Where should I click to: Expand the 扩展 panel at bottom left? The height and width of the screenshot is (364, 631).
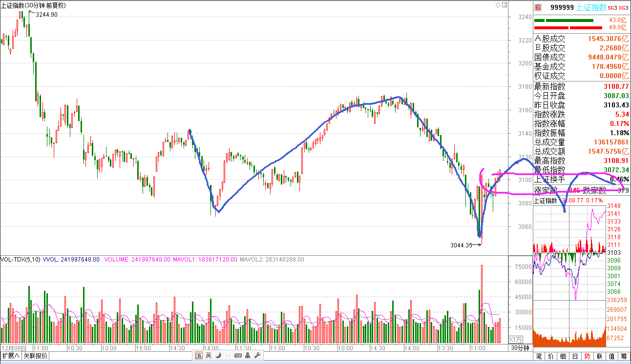tap(11, 356)
